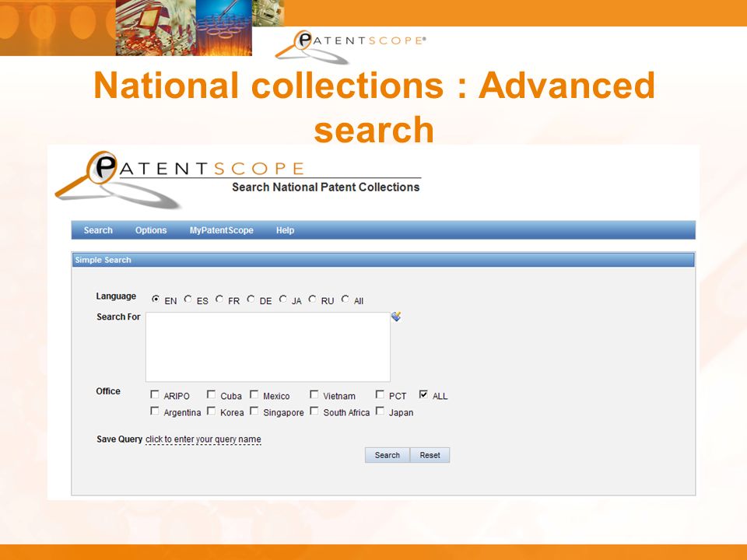Screen dimensions: 747x560
Task: Open the Options menu
Action: [x=150, y=230]
